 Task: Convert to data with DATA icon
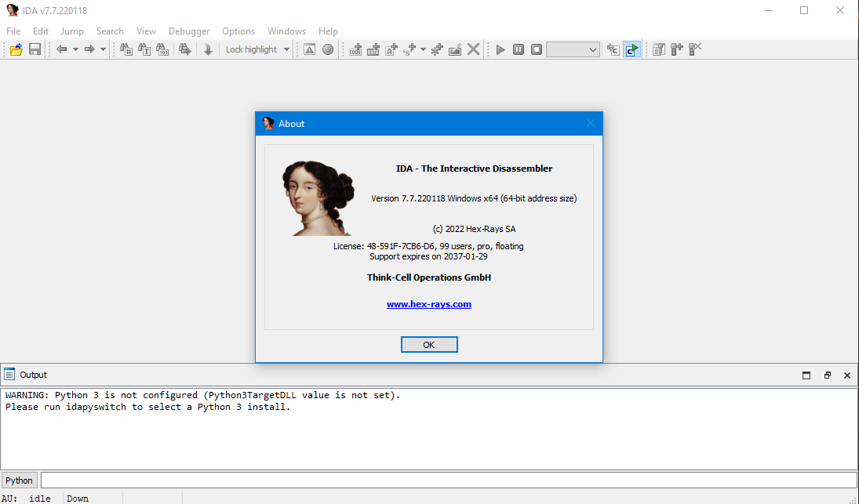coord(373,49)
